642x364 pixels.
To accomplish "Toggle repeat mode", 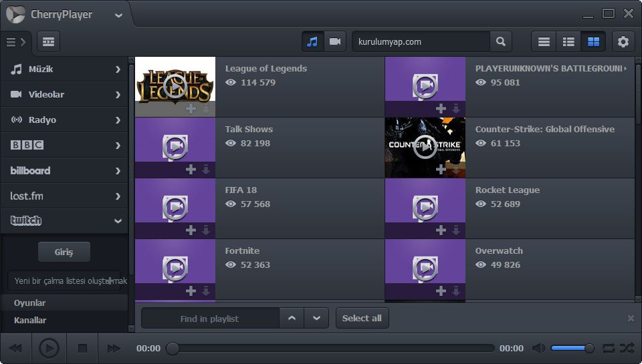I will (x=609, y=349).
